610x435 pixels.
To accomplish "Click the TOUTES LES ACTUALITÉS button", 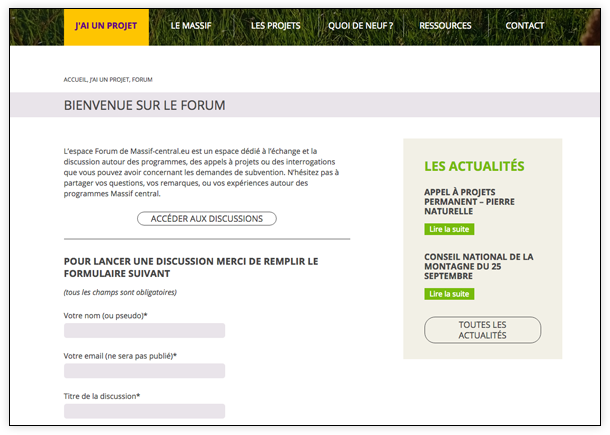I will point(482,330).
